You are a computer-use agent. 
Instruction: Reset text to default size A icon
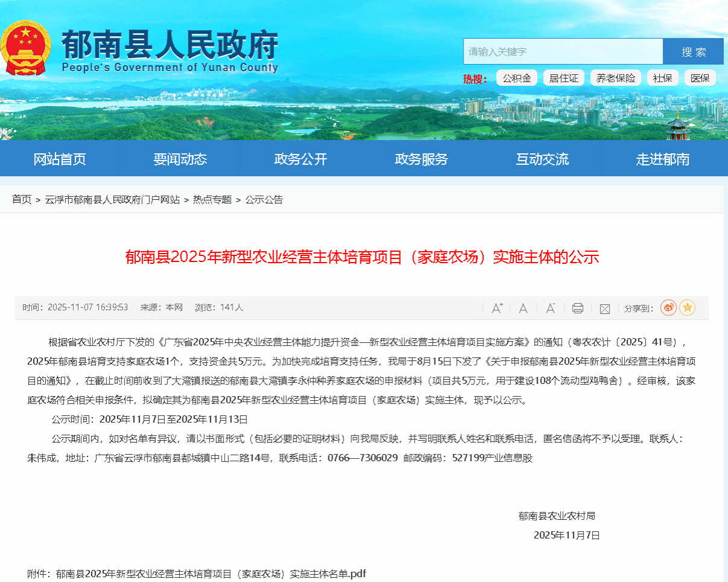tap(523, 308)
